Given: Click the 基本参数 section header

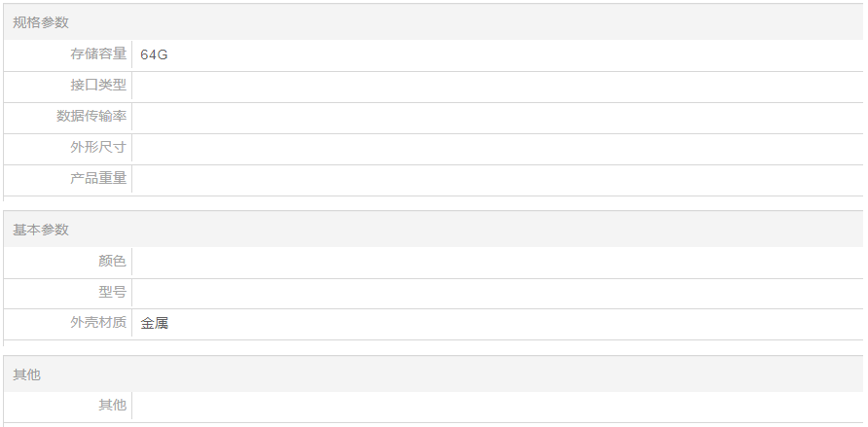Looking at the screenshot, I should tap(41, 230).
